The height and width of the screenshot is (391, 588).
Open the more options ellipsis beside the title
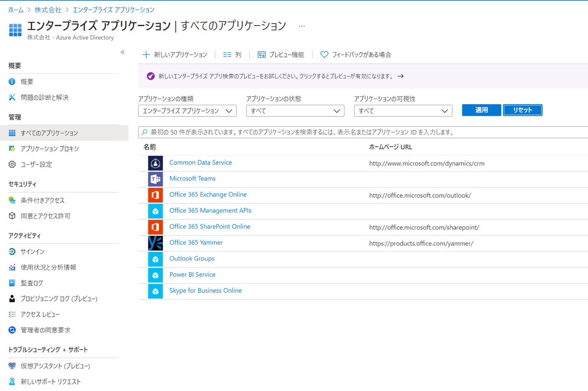pyautogui.click(x=302, y=26)
